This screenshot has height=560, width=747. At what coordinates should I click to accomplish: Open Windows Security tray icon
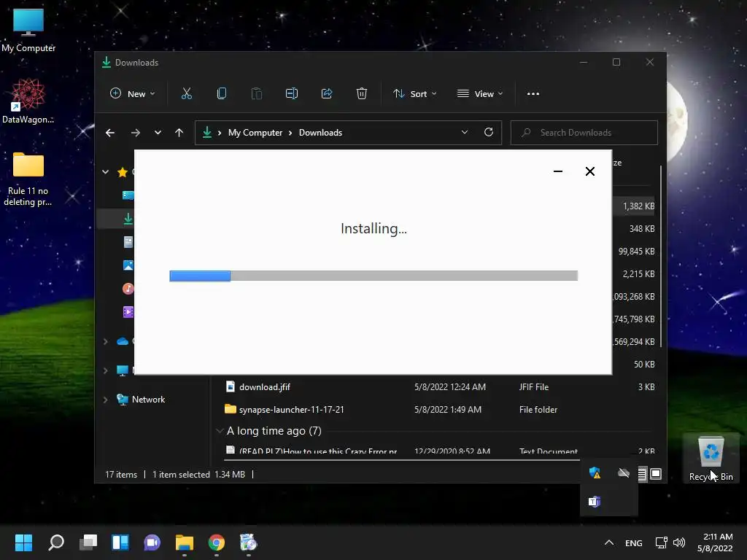coord(595,472)
